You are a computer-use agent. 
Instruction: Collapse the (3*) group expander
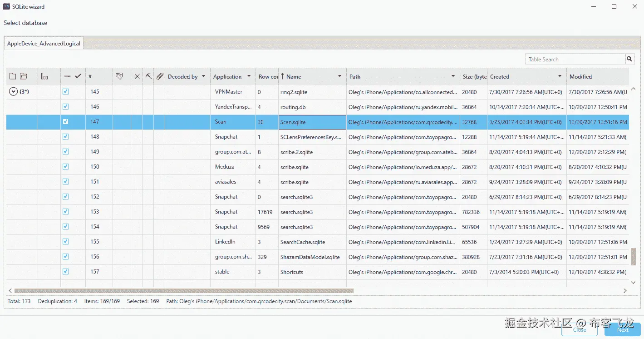[x=13, y=92]
